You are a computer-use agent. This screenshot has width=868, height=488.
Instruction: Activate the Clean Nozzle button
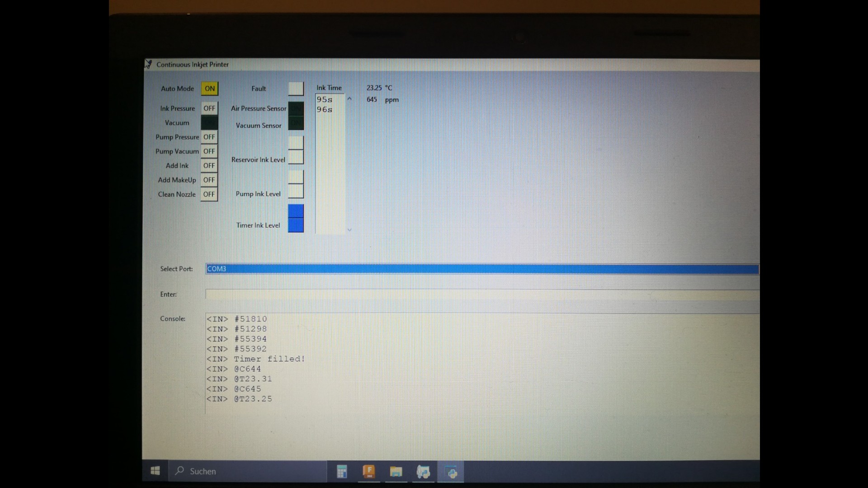[x=209, y=194]
